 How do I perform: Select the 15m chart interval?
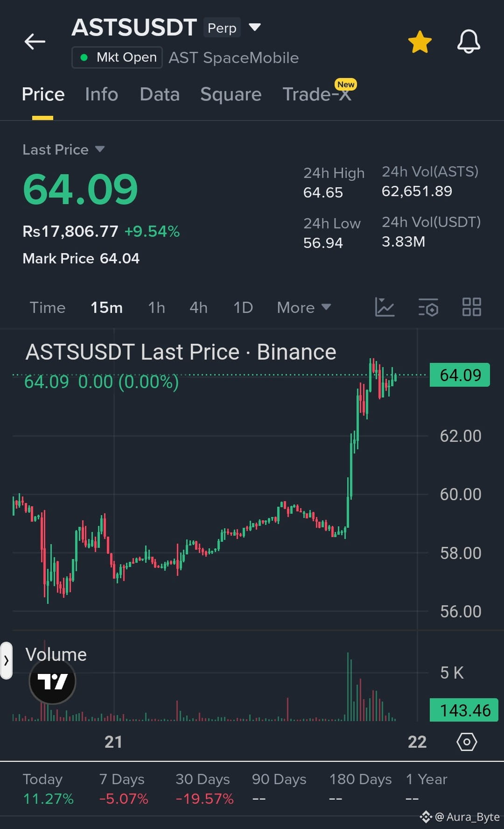(x=106, y=307)
